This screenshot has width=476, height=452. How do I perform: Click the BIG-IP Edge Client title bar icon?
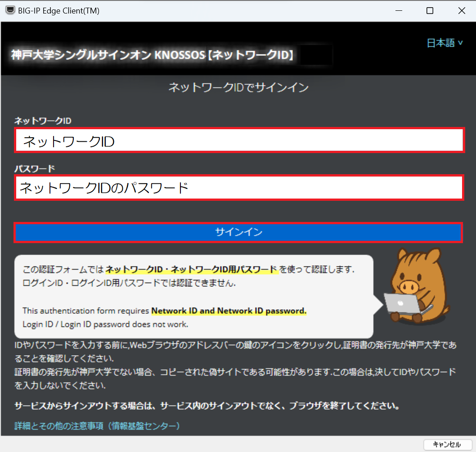point(10,10)
